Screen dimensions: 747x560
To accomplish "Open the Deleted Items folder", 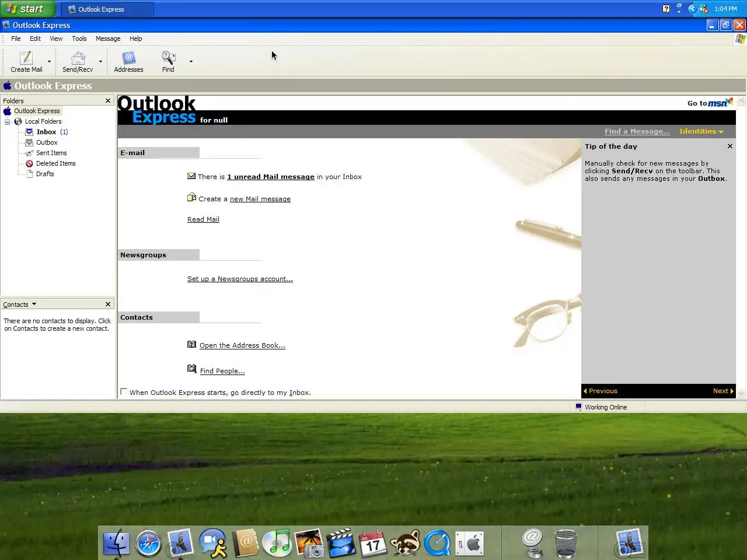I will 55,163.
